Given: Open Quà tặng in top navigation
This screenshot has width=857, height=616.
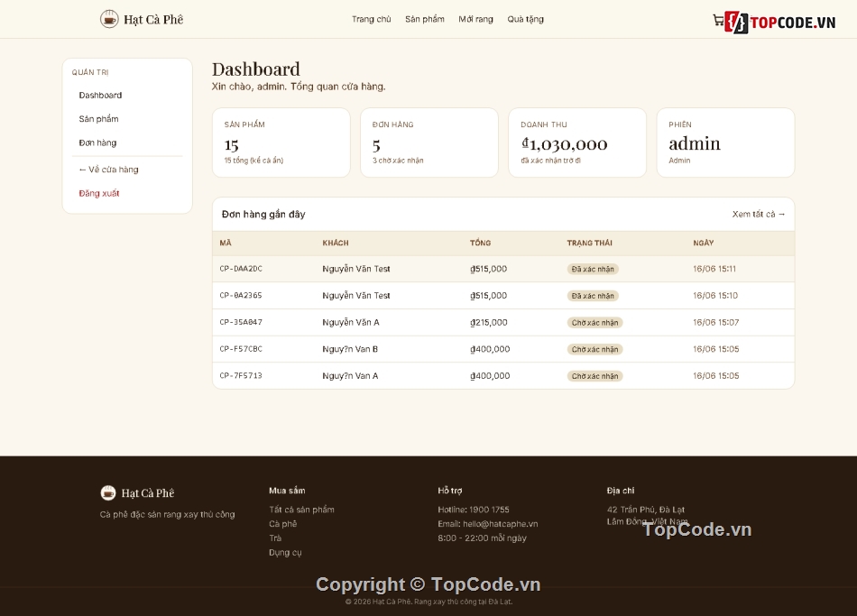Looking at the screenshot, I should [x=525, y=19].
